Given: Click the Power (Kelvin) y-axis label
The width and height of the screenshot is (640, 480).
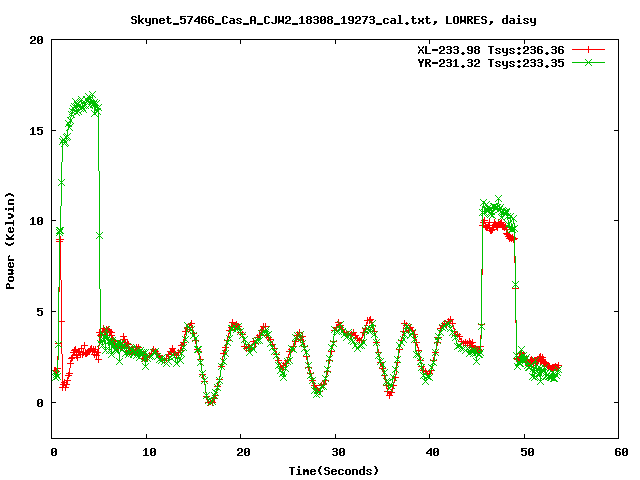Looking at the screenshot, I should pos(11,239).
